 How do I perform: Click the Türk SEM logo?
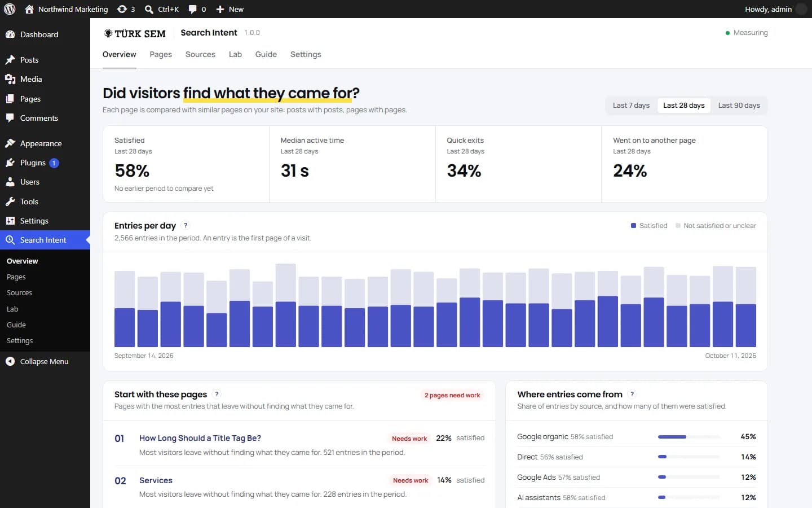click(x=134, y=33)
